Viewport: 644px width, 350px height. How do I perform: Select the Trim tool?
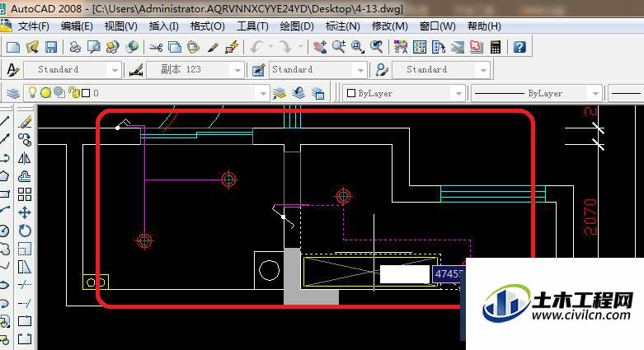25,284
